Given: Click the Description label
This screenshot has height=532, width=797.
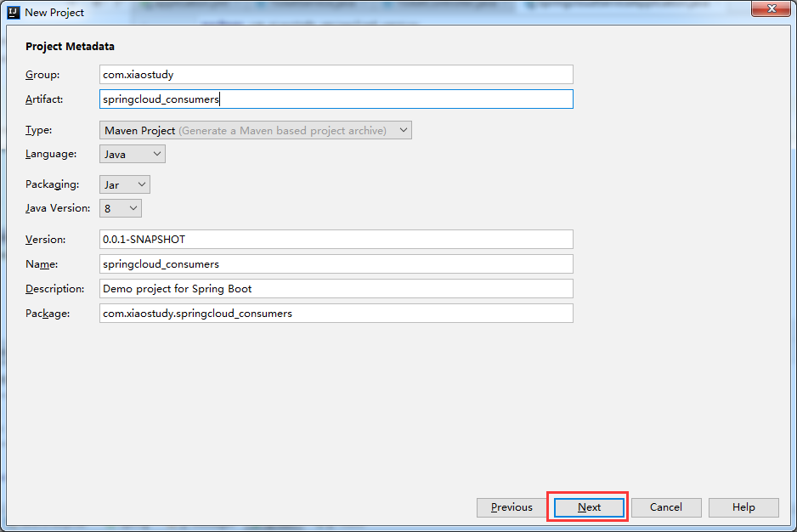Looking at the screenshot, I should coord(55,289).
